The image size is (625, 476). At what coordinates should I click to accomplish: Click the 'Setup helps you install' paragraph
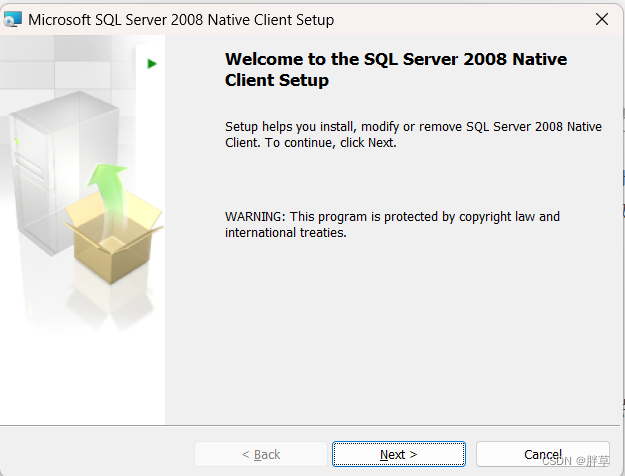point(413,134)
